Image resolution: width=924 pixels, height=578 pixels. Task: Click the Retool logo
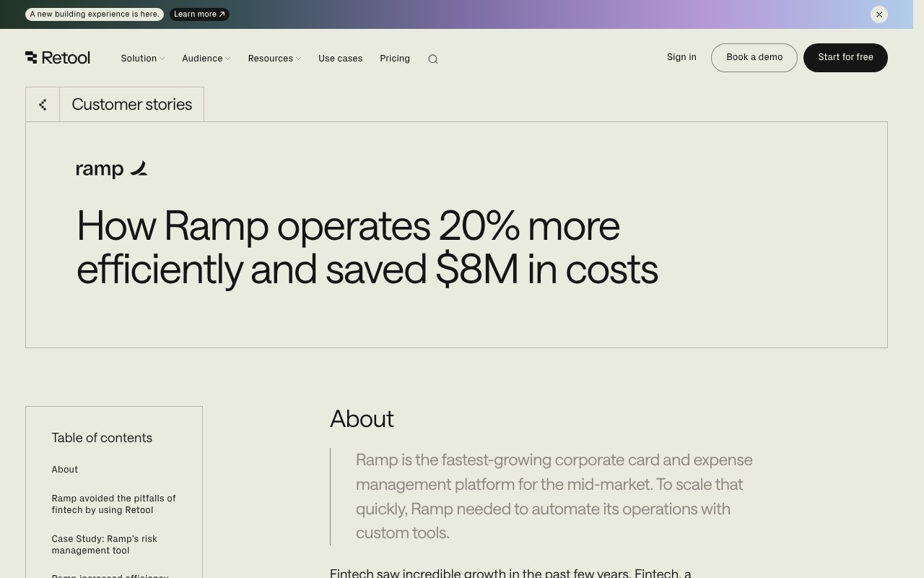tap(58, 58)
